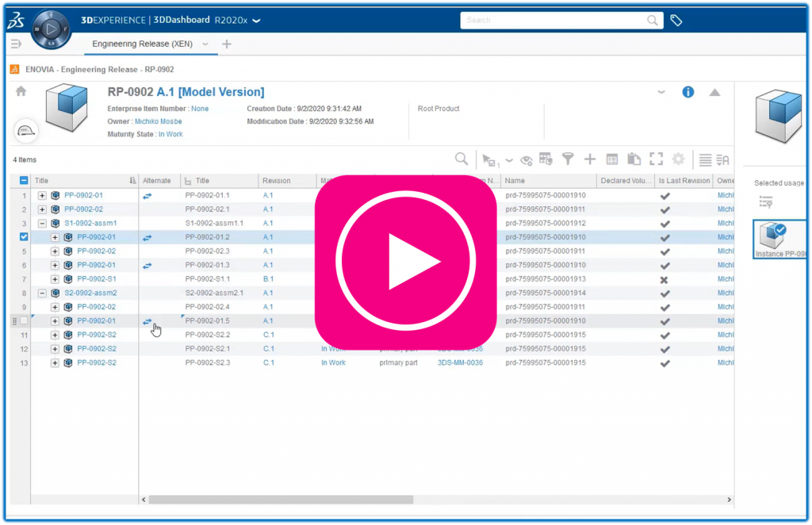812x525 pixels.
Task: Open the Michiko Mosbe owner link
Action: [159, 121]
